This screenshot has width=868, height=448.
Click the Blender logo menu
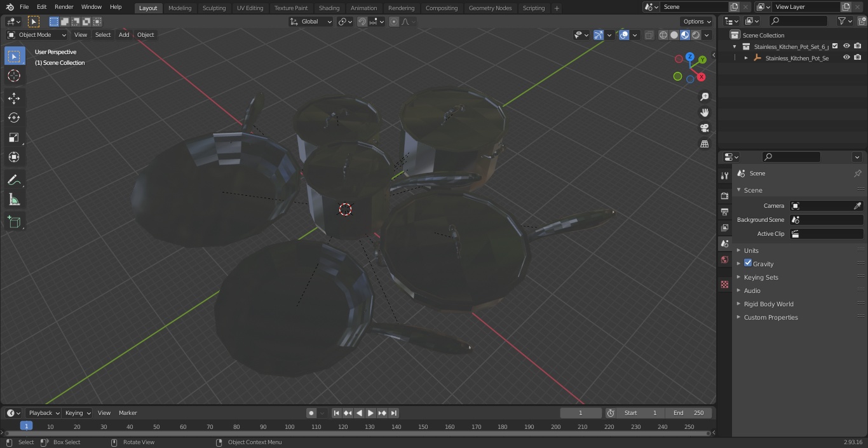pyautogui.click(x=10, y=7)
